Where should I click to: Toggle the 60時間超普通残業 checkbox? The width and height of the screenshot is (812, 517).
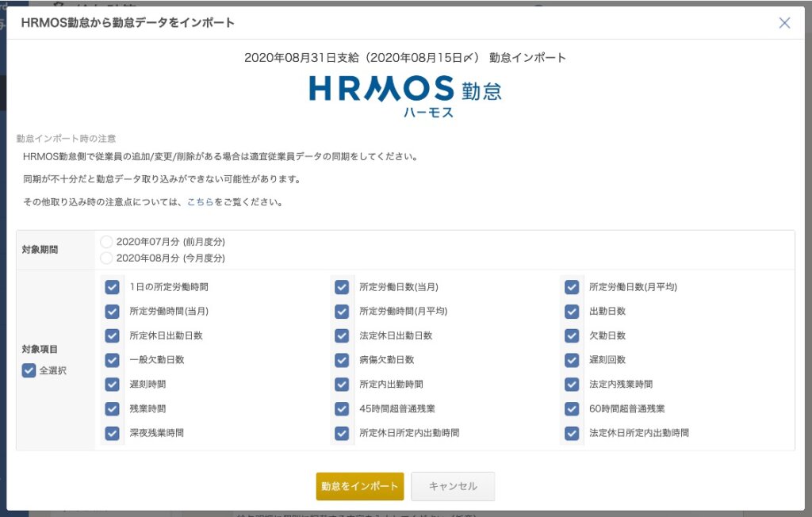572,409
